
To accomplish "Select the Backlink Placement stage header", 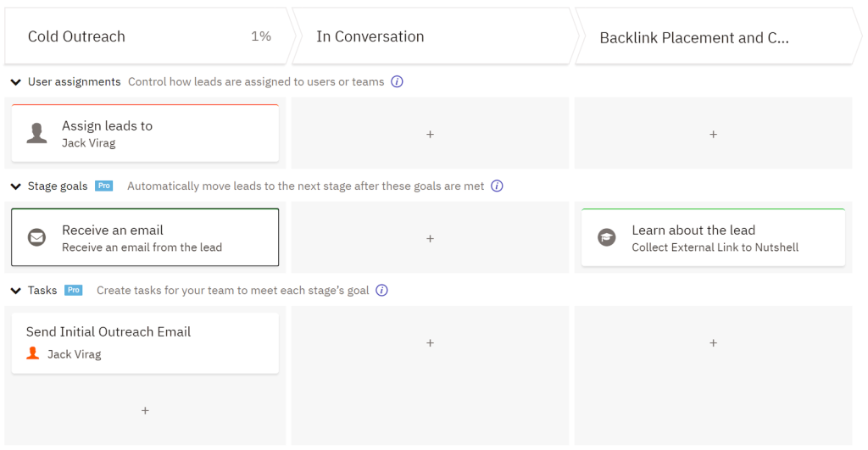I will (x=718, y=36).
